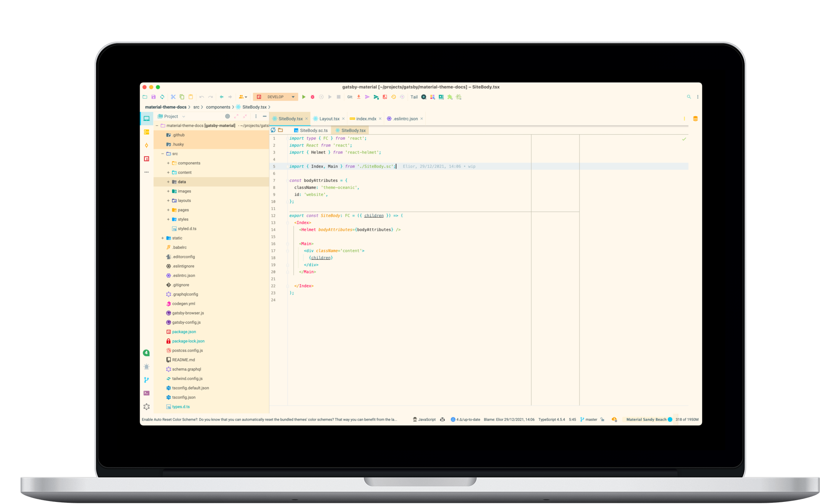840x504 pixels.
Task: Open the DEVELOP run configuration dropdown
Action: [x=293, y=97]
